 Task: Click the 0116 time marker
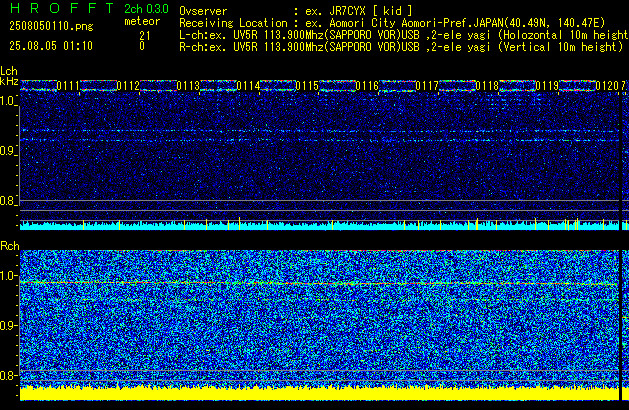(x=367, y=86)
